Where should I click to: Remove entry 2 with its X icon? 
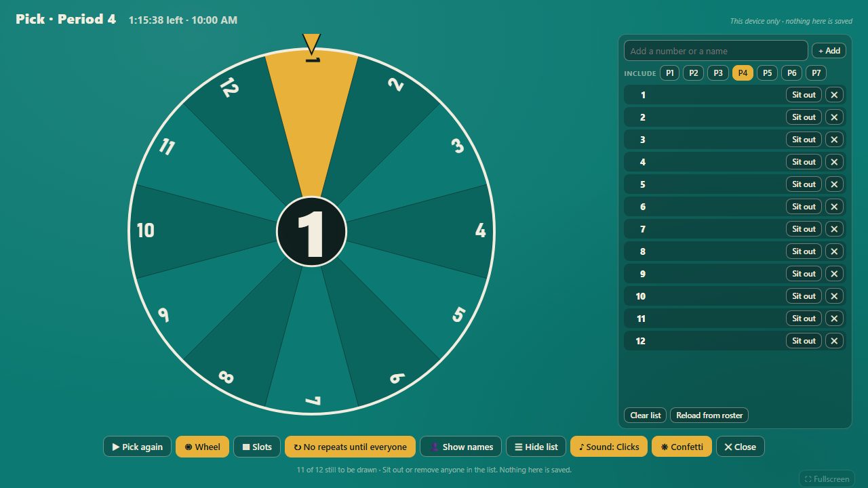(x=834, y=117)
